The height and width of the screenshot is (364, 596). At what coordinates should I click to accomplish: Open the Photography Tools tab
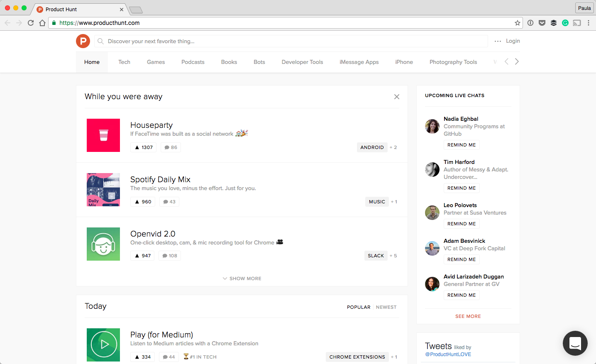click(453, 62)
